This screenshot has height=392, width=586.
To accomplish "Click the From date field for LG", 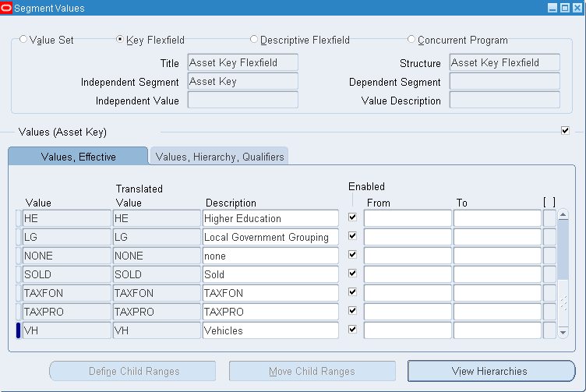I will tap(407, 237).
